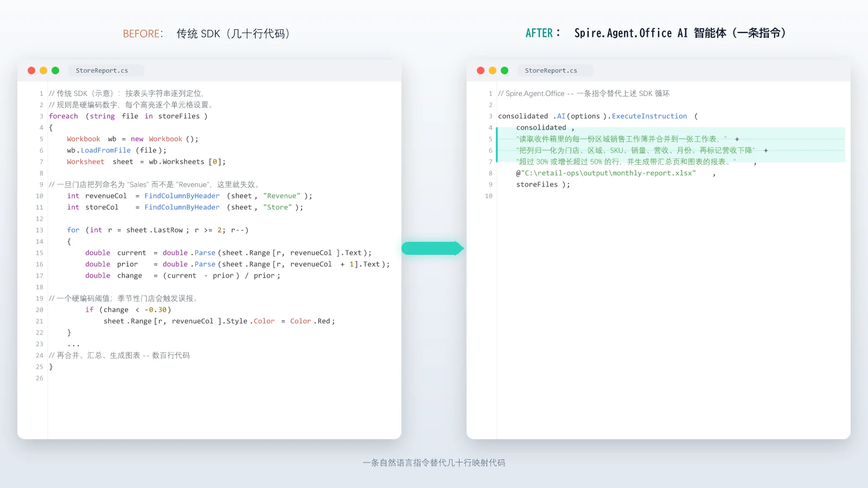Click the 'int revenueCol' declaration line
The height and width of the screenshot is (488, 868).
click(189, 196)
